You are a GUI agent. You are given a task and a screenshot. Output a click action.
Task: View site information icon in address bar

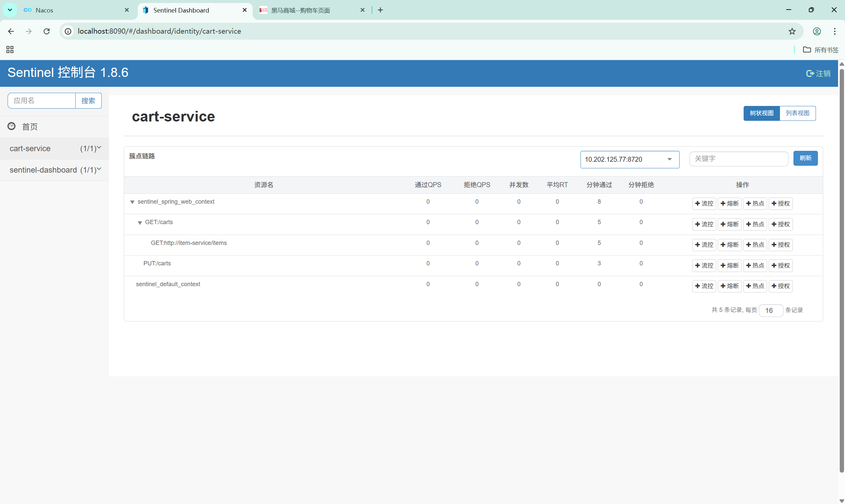point(68,31)
